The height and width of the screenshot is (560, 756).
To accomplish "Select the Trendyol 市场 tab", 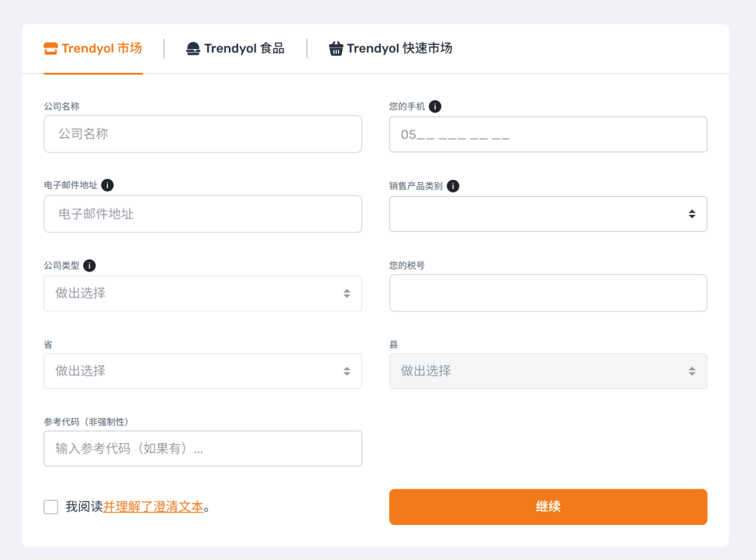I will 101,49.
